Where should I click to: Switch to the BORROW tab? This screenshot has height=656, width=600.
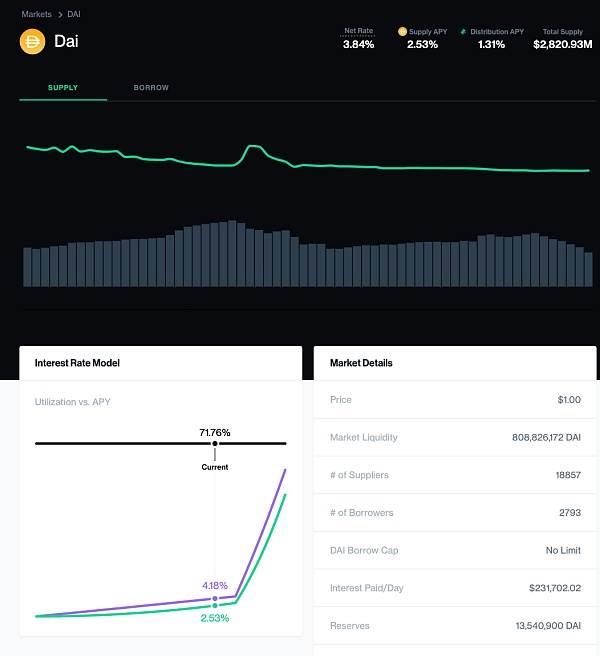151,87
